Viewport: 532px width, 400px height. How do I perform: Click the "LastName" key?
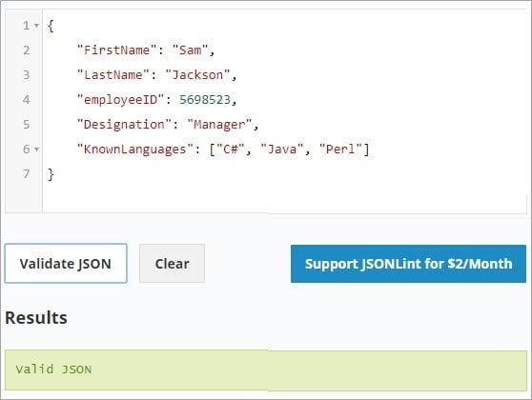[x=113, y=75]
